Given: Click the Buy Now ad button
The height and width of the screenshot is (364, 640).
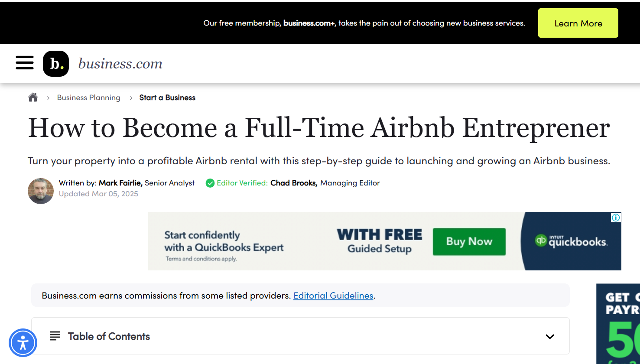Looking at the screenshot, I should pyautogui.click(x=469, y=241).
